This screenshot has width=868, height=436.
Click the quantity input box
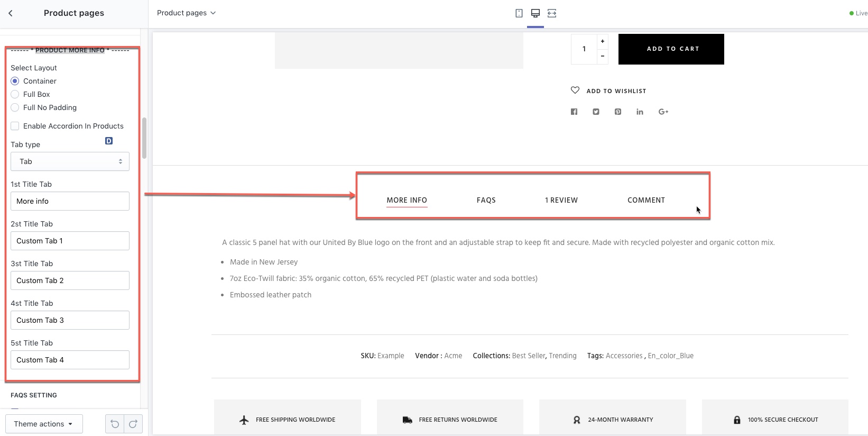click(x=584, y=49)
